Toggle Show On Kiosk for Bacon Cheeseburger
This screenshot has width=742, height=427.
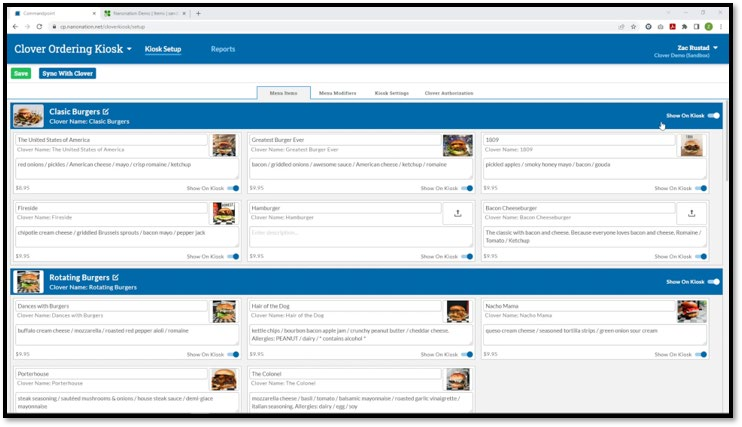[x=701, y=257]
